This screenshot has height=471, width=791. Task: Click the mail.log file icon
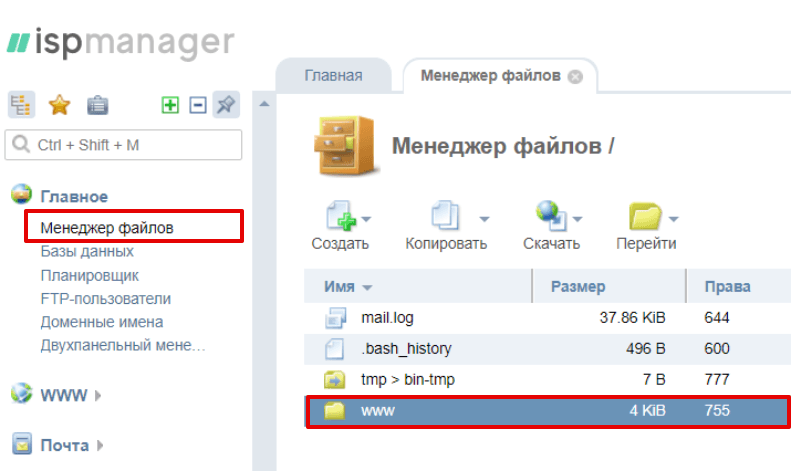(x=335, y=318)
